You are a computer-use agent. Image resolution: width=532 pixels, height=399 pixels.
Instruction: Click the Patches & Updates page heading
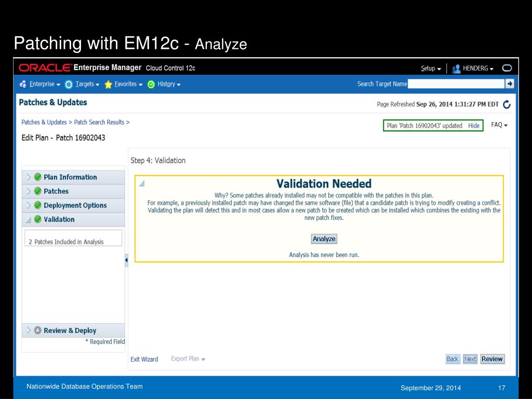point(53,102)
